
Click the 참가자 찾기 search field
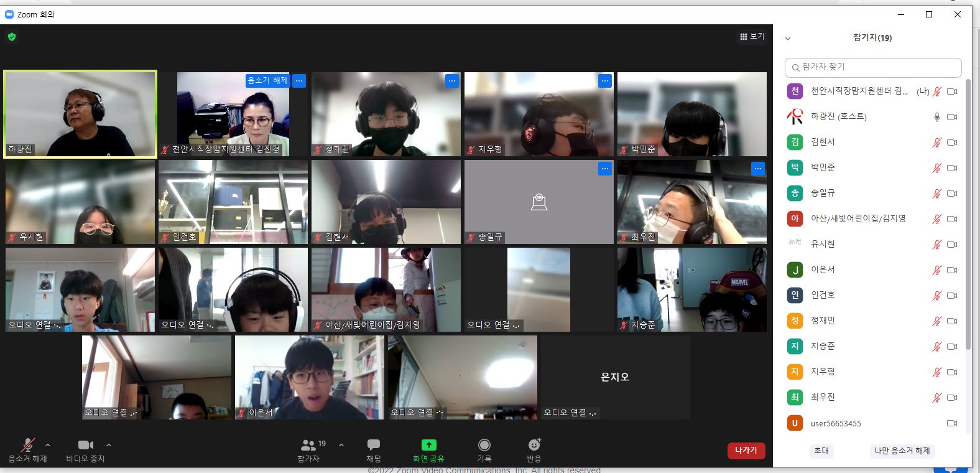pyautogui.click(x=873, y=67)
